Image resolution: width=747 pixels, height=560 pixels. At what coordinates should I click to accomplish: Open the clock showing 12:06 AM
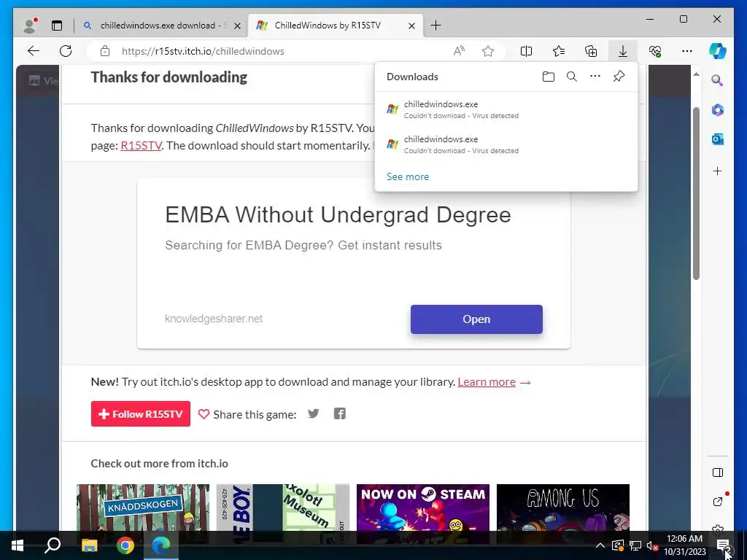684,545
